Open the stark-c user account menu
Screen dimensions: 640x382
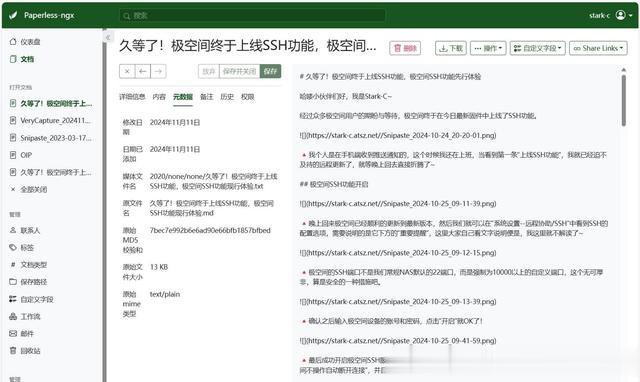(x=611, y=15)
